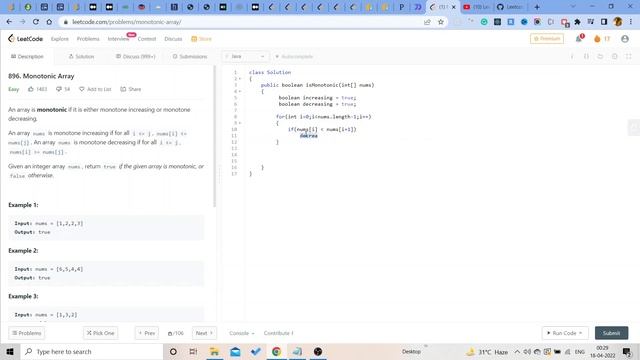This screenshot has width=640, height=360.
Task: Click the Premium button
Action: click(547, 39)
